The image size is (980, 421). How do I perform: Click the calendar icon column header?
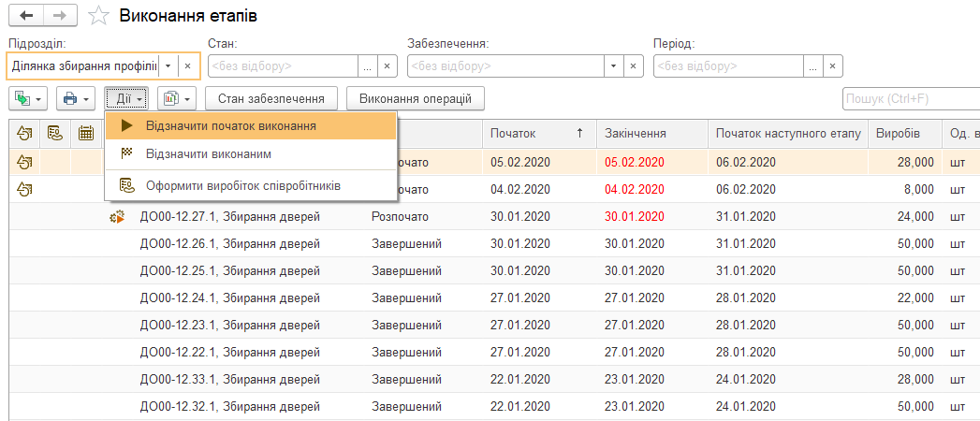pos(86,134)
